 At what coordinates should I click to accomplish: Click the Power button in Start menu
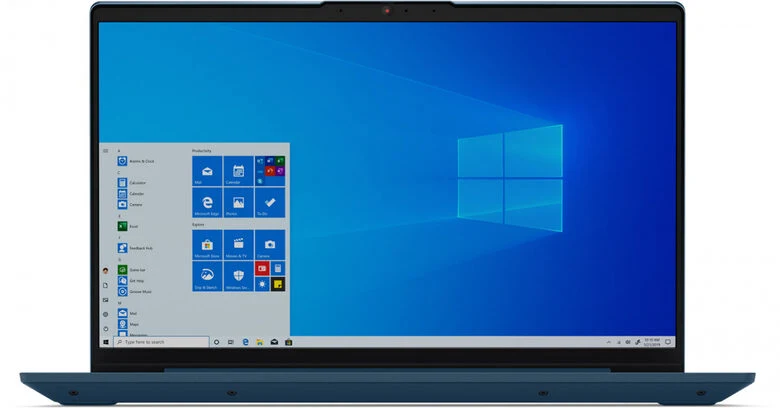[x=105, y=329]
